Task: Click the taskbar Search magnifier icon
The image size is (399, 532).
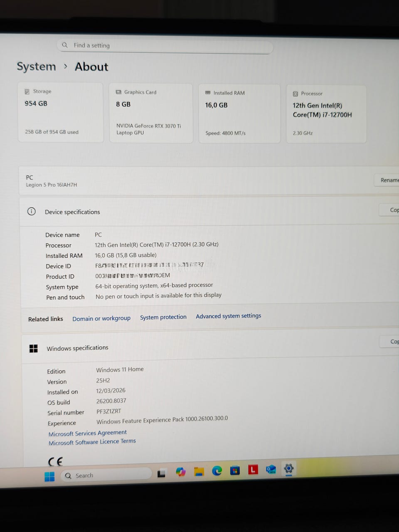Action: (69, 476)
